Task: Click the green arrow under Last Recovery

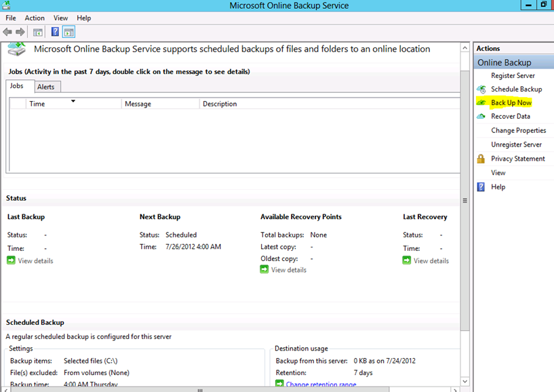Action: click(407, 260)
